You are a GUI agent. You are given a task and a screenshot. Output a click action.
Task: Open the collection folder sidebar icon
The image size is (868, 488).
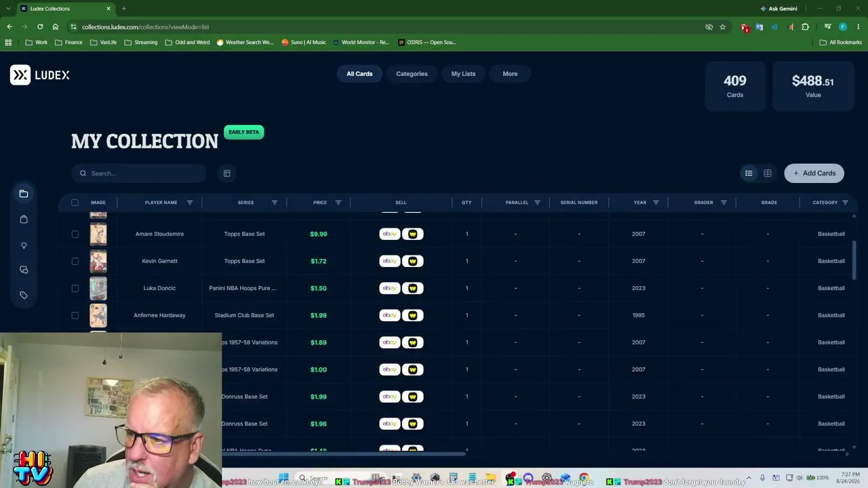pyautogui.click(x=24, y=194)
